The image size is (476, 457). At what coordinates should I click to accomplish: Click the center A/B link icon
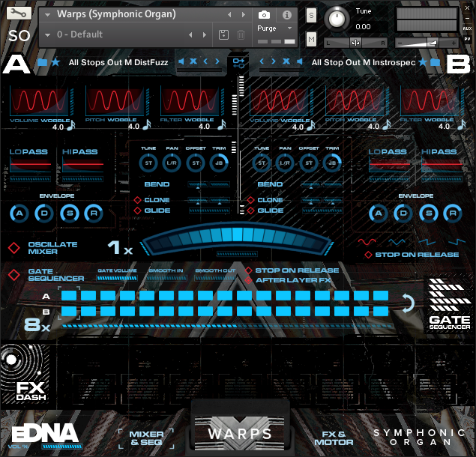(238, 62)
